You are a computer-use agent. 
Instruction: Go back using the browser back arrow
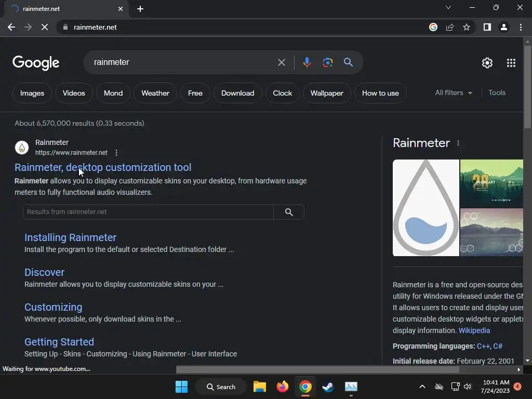[11, 27]
